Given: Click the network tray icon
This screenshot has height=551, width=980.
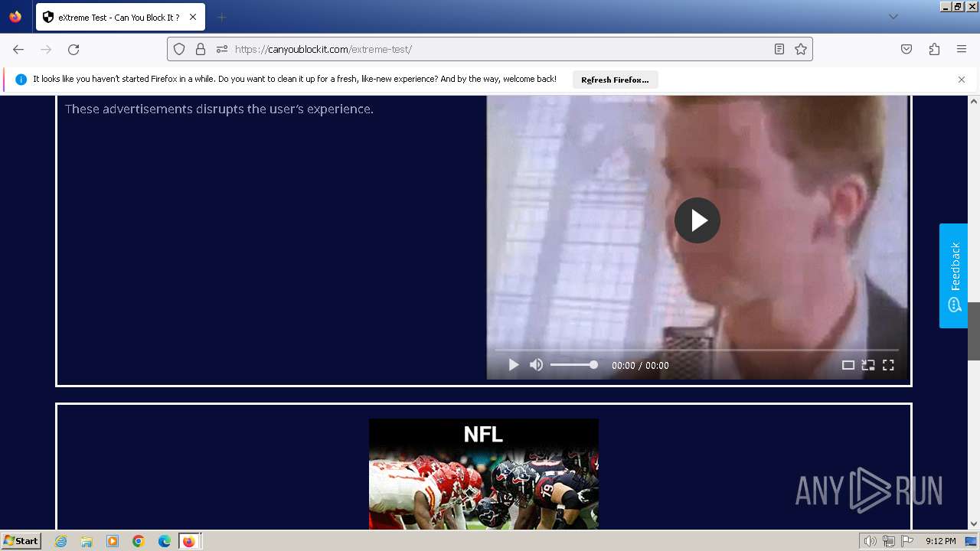Looking at the screenshot, I should [889, 541].
